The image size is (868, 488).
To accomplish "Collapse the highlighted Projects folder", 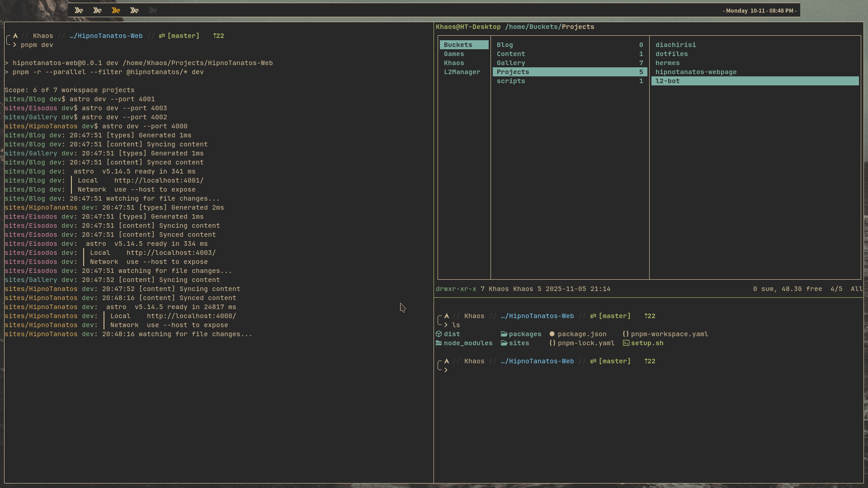I will coord(513,72).
